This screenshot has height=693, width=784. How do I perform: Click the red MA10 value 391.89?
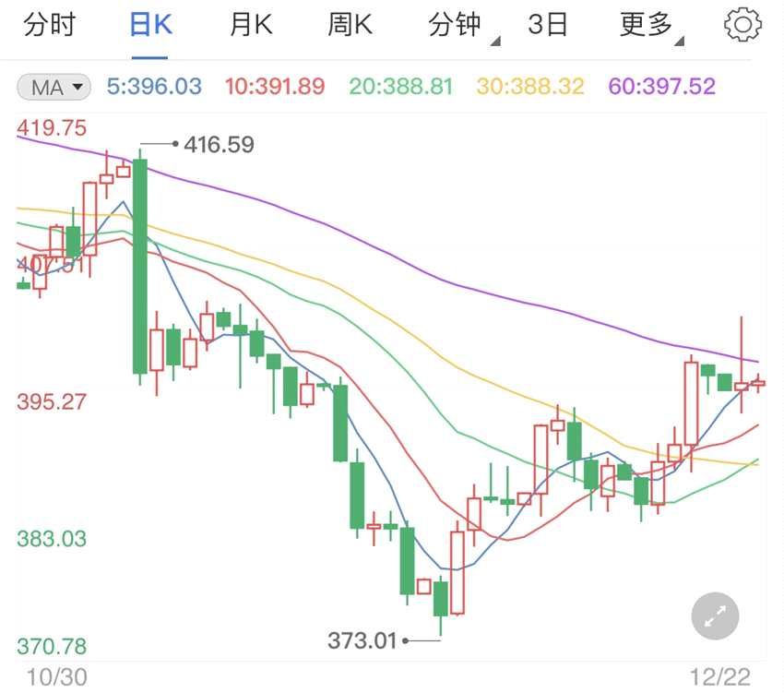277,87
